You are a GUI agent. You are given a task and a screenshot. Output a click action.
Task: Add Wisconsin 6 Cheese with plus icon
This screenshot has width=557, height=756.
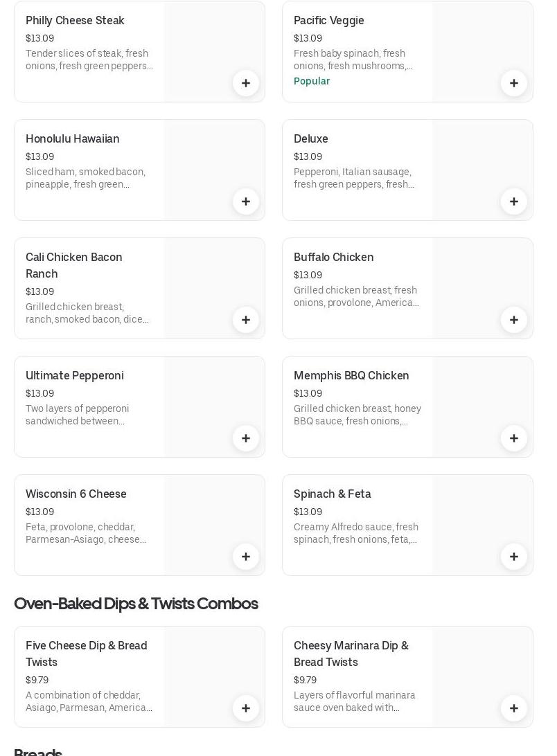click(246, 557)
